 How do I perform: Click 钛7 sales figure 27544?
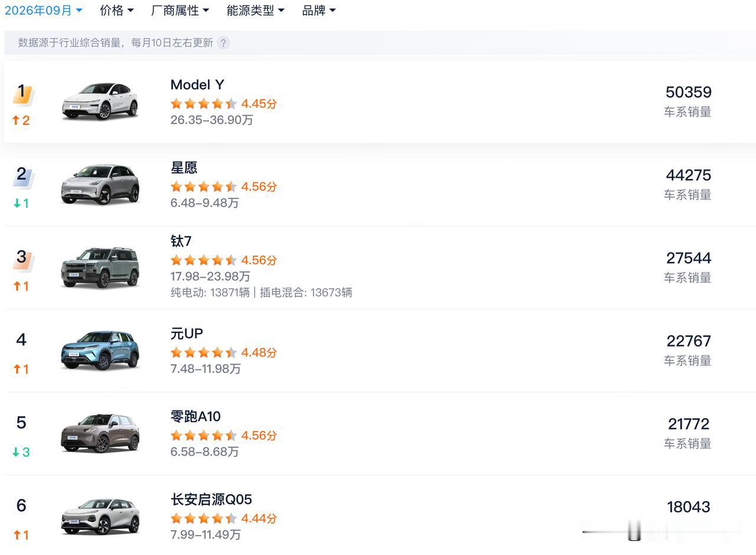pyautogui.click(x=689, y=258)
